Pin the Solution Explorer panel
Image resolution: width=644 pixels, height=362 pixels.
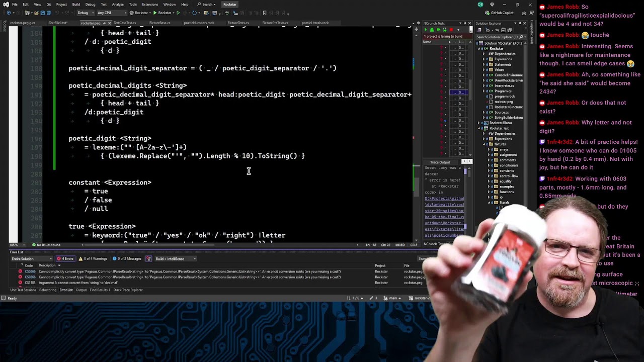point(520,23)
